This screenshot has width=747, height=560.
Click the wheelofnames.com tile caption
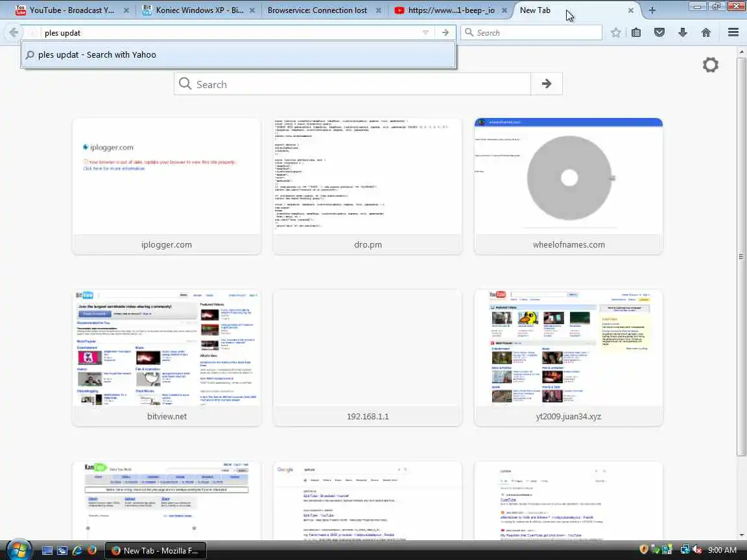(x=568, y=245)
